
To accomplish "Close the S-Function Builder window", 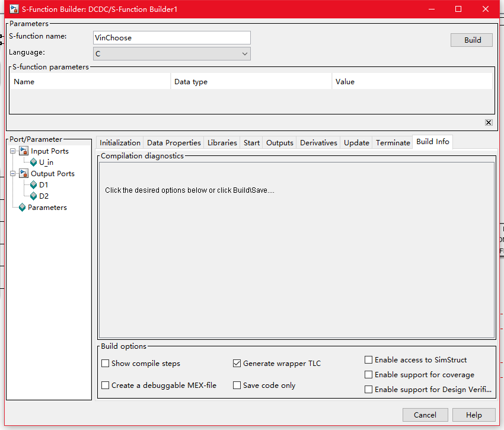I will [x=486, y=9].
